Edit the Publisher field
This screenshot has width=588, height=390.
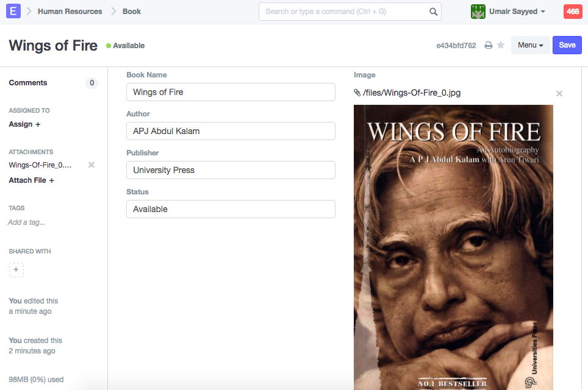[x=231, y=170]
